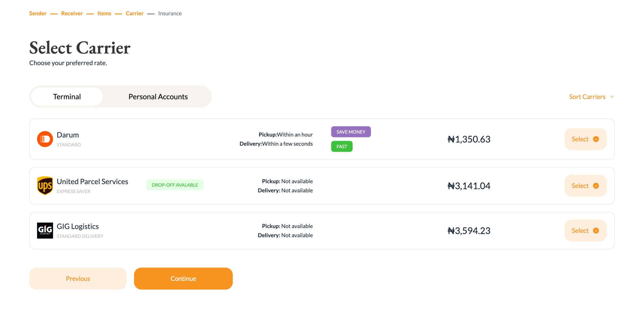The height and width of the screenshot is (312, 644).
Task: Click the Select Carrier heading
Action: pyautogui.click(x=80, y=48)
